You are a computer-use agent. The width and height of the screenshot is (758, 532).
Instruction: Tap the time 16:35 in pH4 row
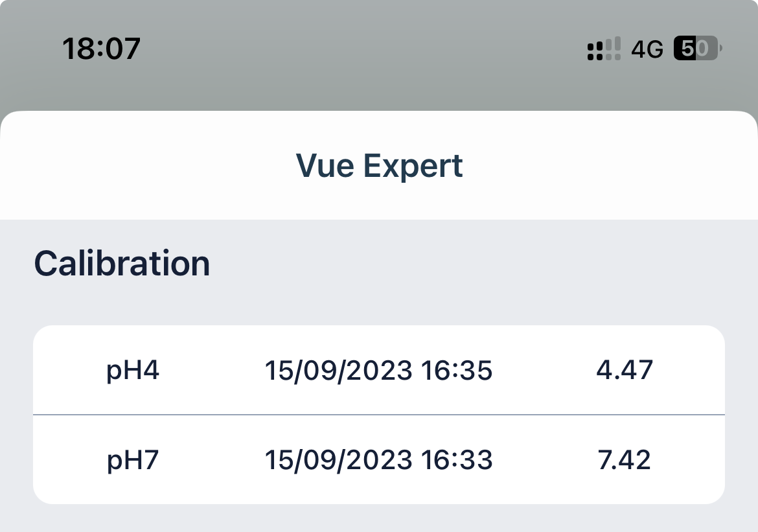(457, 371)
